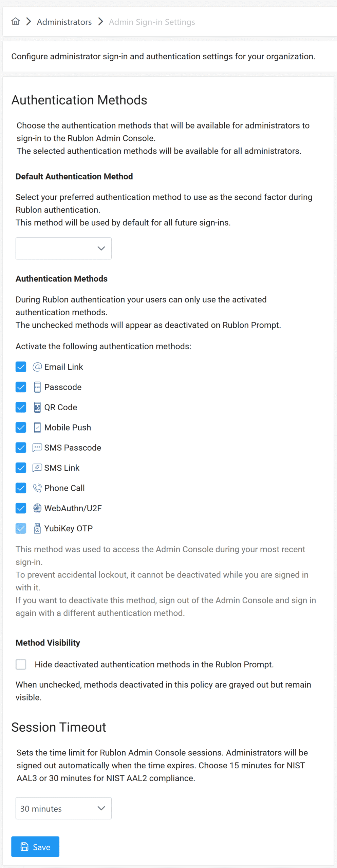This screenshot has width=337, height=868.
Task: Click the Email Link at-sign icon
Action: coord(37,367)
